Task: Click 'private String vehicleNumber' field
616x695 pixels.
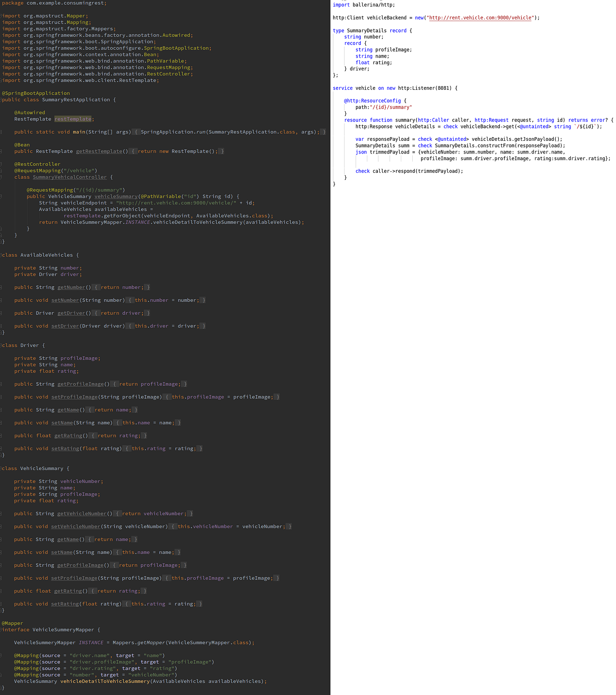Action: point(59,482)
